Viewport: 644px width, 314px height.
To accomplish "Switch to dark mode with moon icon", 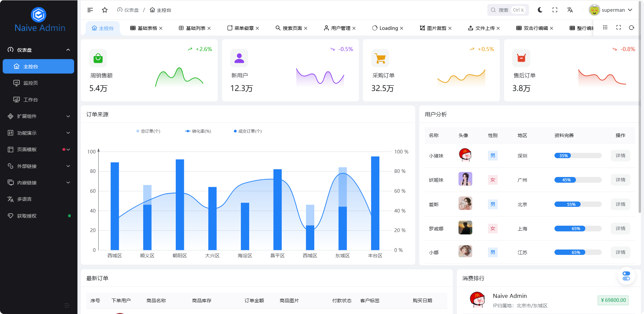I will (540, 10).
